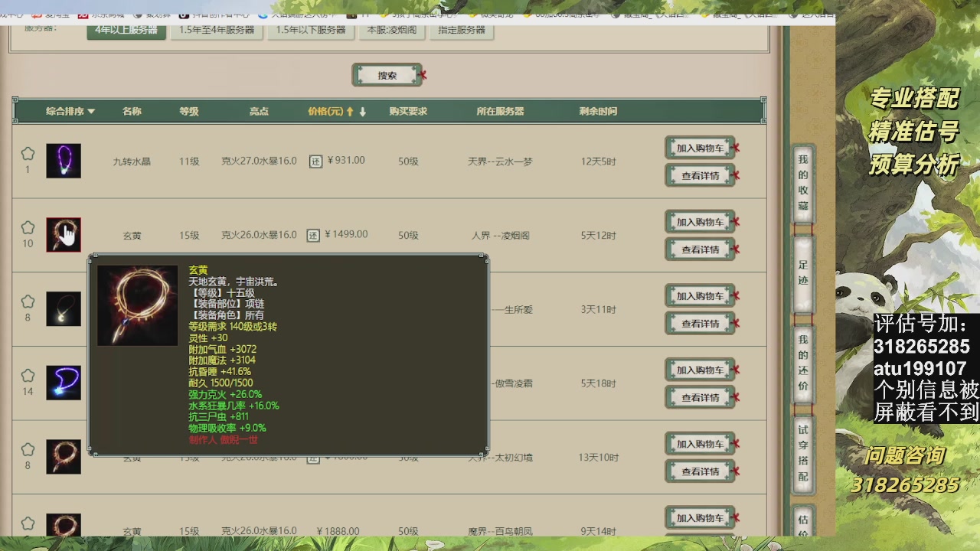
Task: Add the 13天10时 item to cart
Action: (700, 445)
